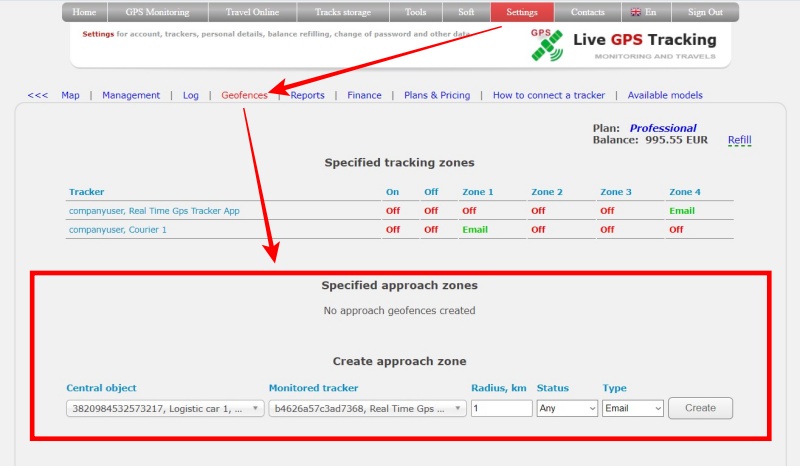Click the Refill balance link
The image size is (800, 466).
coord(739,140)
